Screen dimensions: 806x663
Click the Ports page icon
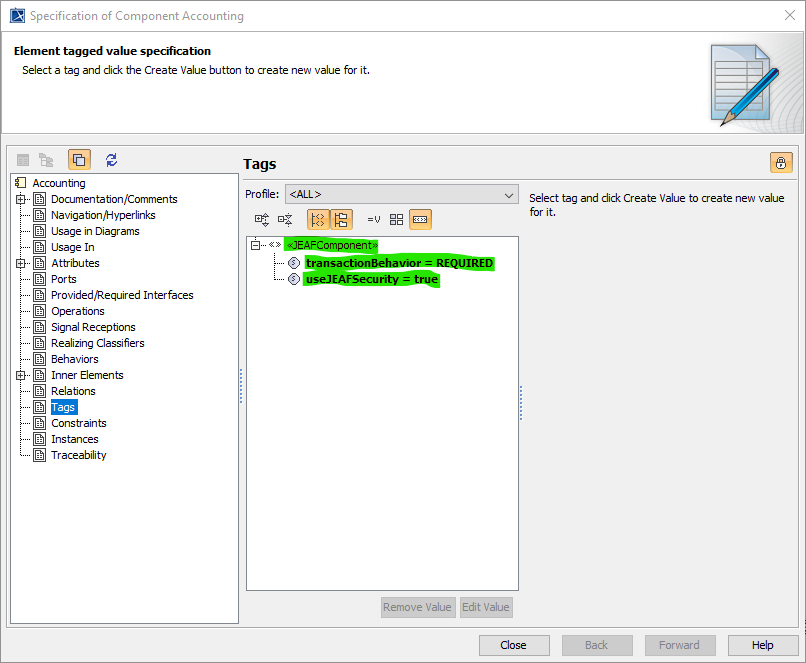coord(40,280)
